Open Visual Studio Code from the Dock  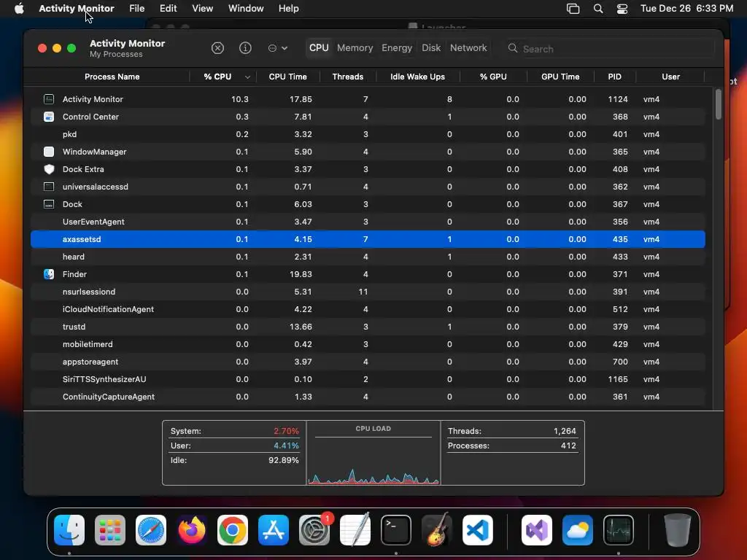point(478,530)
